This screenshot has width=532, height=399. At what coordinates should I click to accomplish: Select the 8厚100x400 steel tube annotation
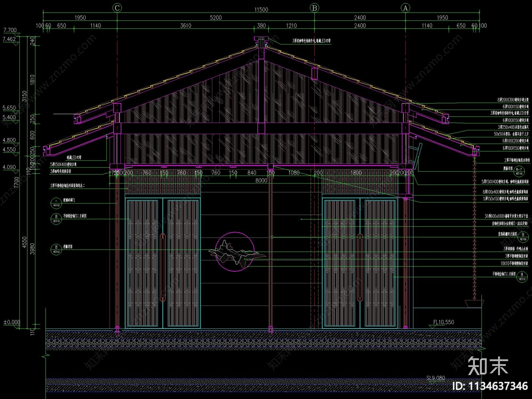click(x=505, y=192)
